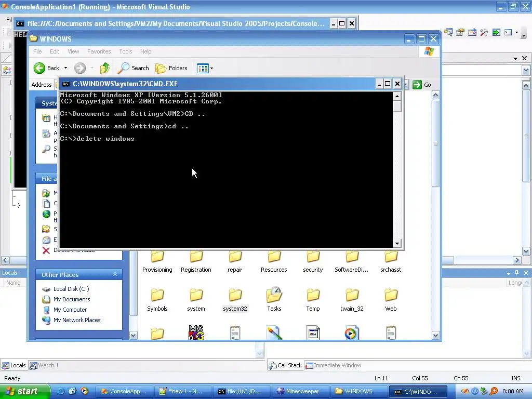Click the CMD window scroll down arrow
The width and height of the screenshot is (532, 399).
(397, 243)
